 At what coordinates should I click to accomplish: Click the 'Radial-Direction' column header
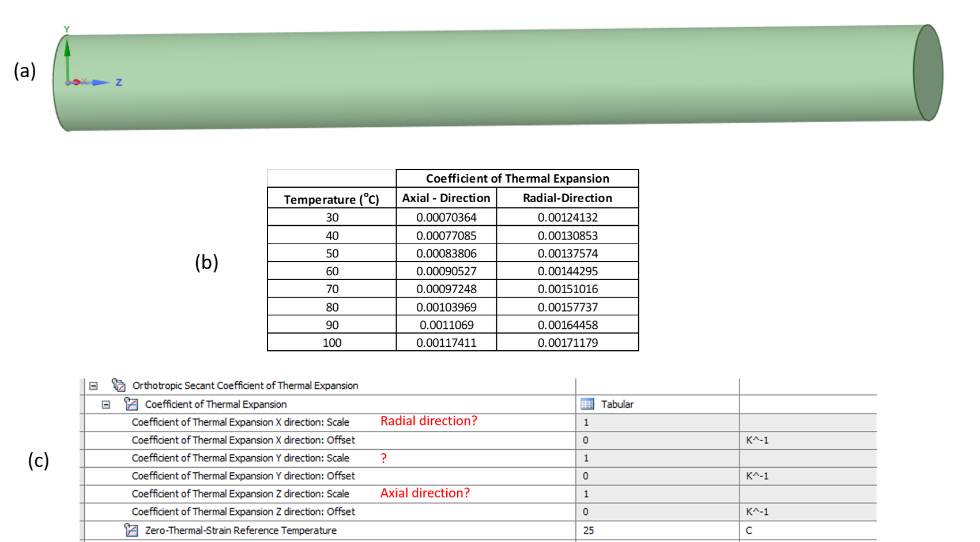pos(567,198)
